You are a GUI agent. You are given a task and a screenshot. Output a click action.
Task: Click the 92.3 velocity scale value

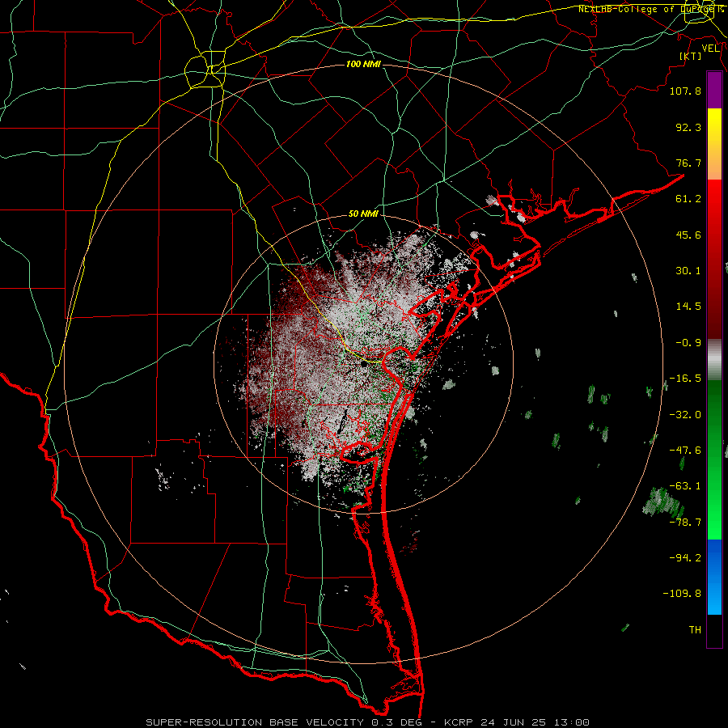pyautogui.click(x=688, y=127)
